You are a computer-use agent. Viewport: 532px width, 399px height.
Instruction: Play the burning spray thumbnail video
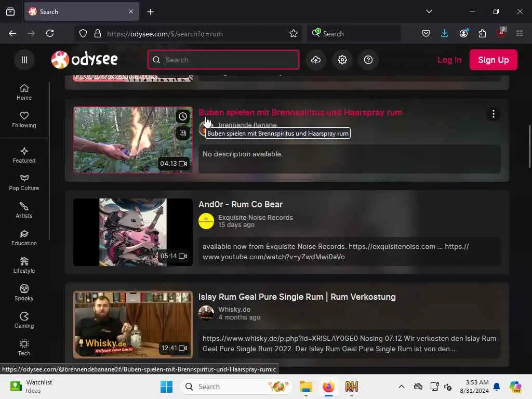coord(133,140)
